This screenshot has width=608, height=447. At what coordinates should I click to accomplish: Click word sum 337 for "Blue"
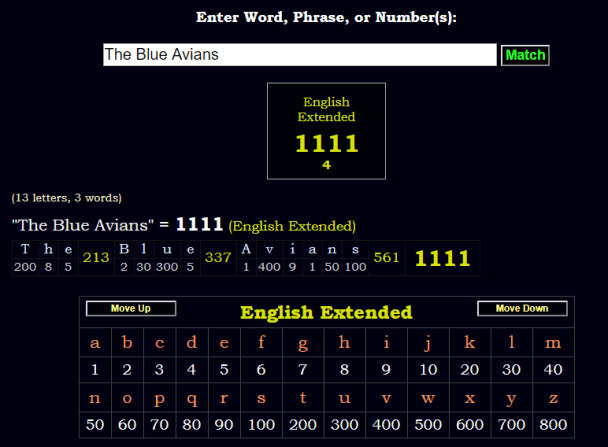pos(217,258)
